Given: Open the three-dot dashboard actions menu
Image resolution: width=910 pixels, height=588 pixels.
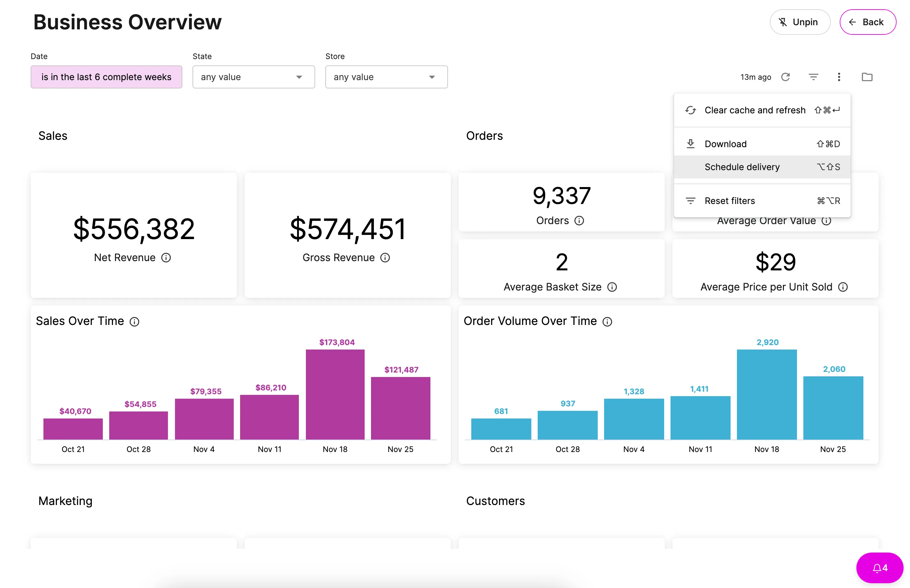Looking at the screenshot, I should [838, 77].
